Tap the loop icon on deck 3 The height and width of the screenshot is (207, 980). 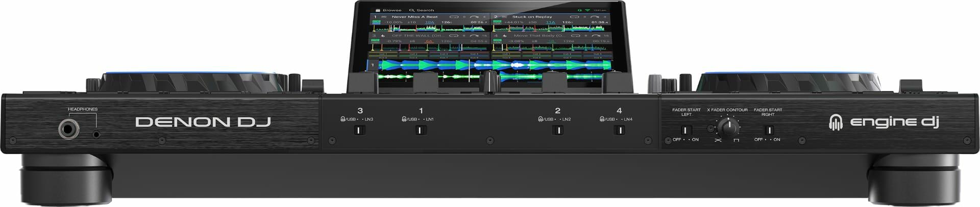pyautogui.click(x=454, y=36)
